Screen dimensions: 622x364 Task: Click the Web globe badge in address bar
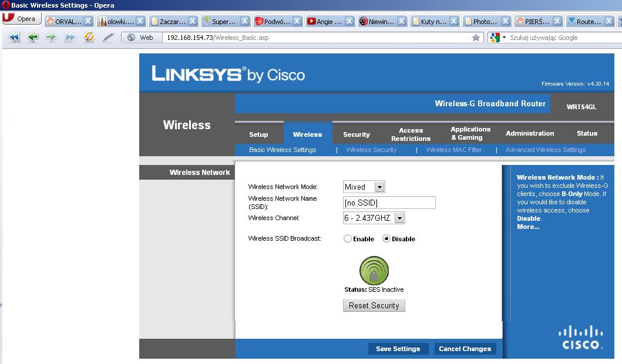[141, 38]
